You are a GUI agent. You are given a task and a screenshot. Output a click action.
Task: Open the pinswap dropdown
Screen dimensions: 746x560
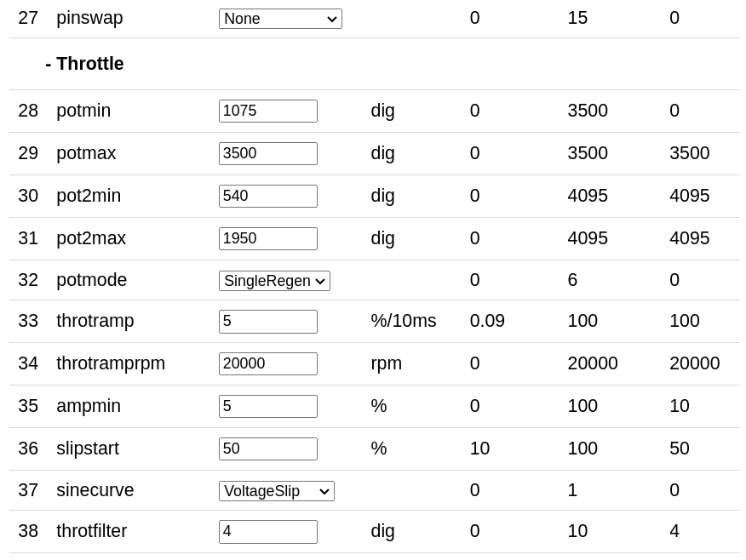[280, 19]
